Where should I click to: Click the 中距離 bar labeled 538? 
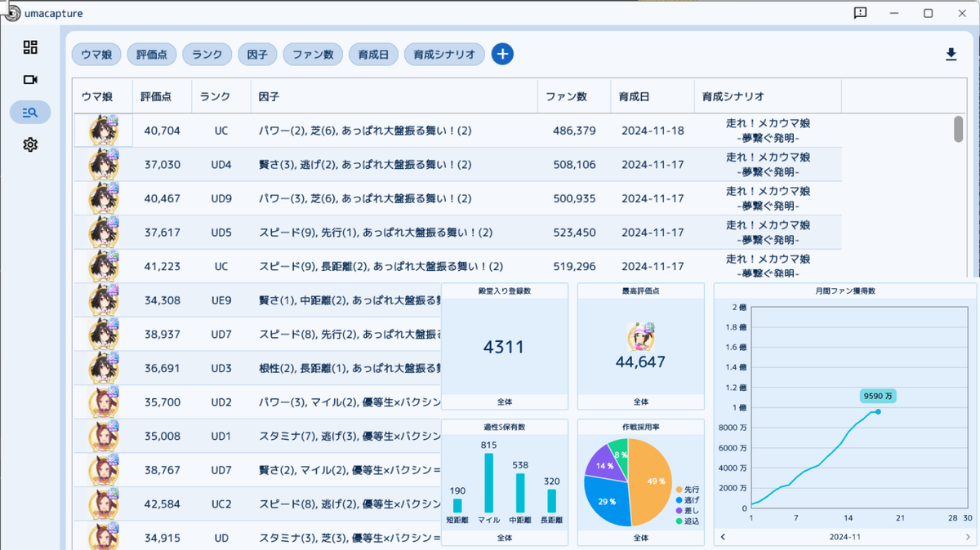pyautogui.click(x=520, y=493)
